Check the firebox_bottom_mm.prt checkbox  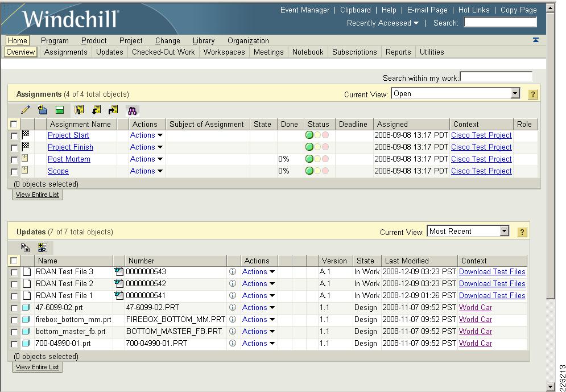[14, 320]
